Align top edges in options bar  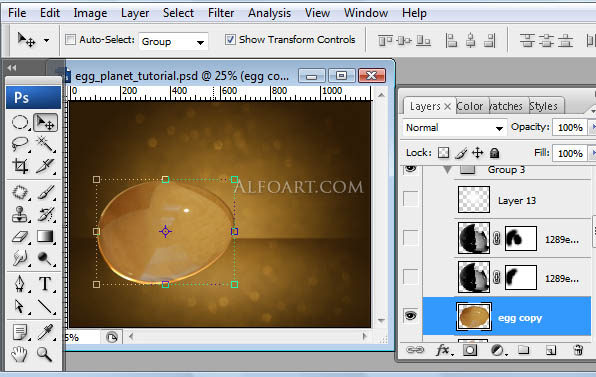point(385,40)
